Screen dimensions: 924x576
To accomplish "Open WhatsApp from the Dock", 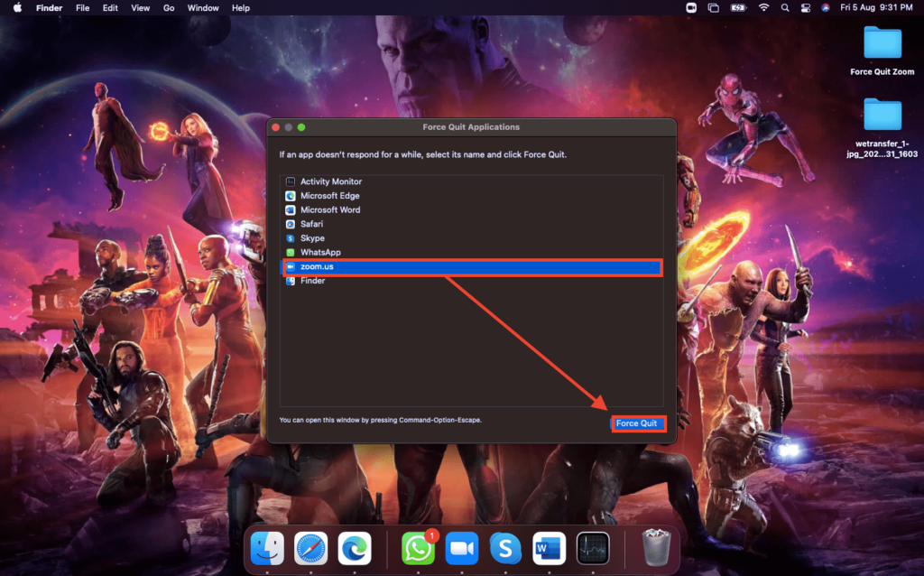I will pos(418,548).
